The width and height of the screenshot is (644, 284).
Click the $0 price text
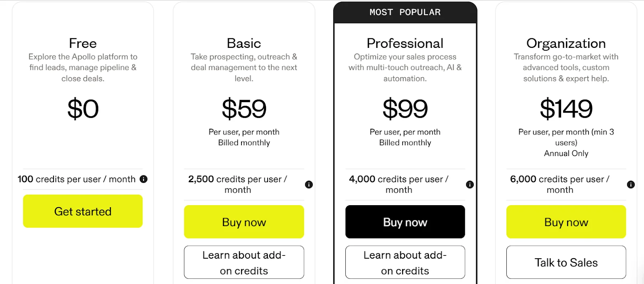click(x=83, y=109)
